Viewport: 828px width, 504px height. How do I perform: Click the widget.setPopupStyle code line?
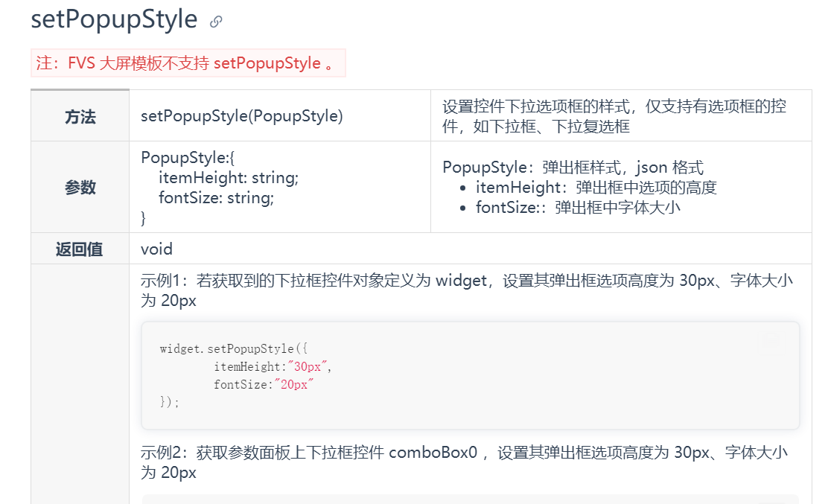coord(233,349)
